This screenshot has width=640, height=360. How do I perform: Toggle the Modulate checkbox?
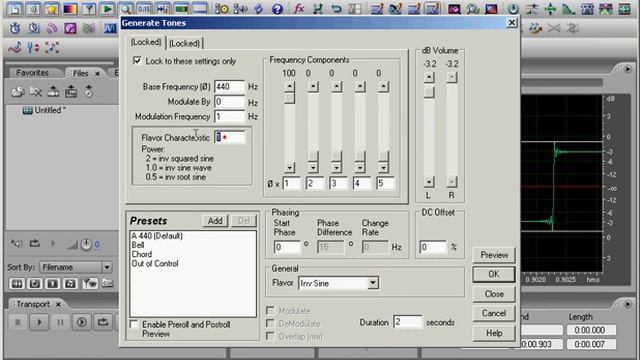coord(270,311)
